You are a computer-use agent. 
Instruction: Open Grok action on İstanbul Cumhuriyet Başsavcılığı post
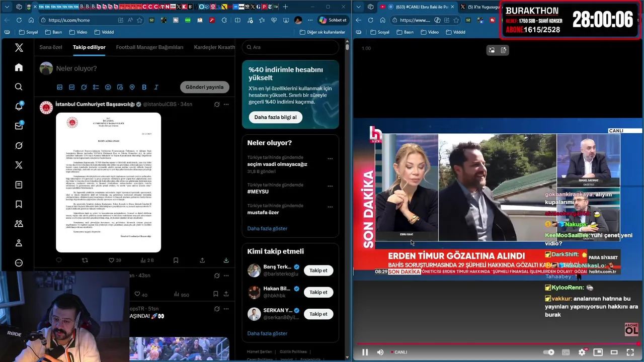(217, 105)
